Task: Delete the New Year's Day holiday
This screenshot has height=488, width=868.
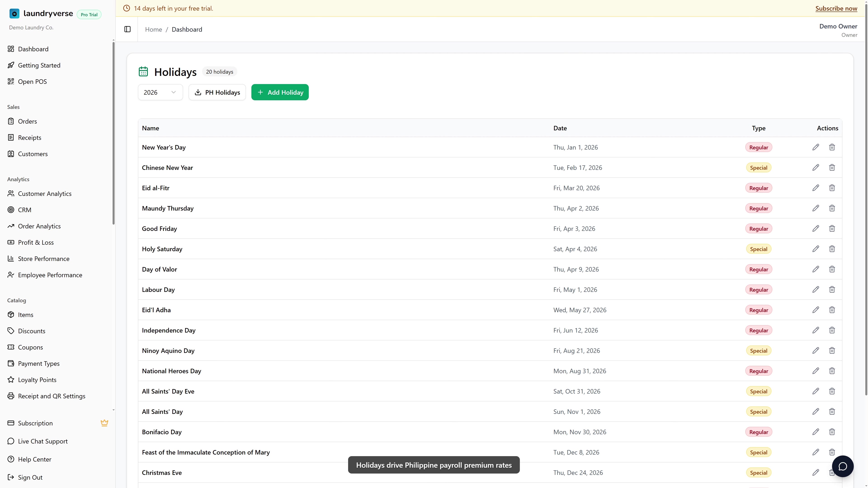Action: (x=832, y=147)
